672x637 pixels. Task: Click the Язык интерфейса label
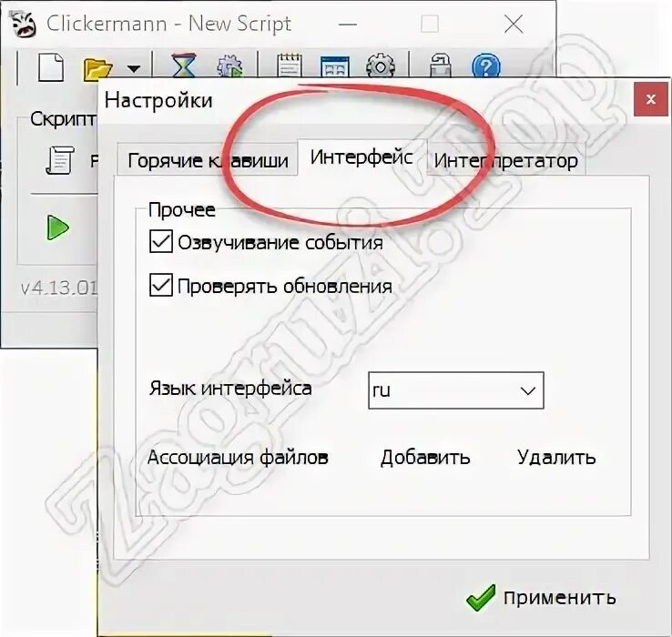click(x=230, y=389)
